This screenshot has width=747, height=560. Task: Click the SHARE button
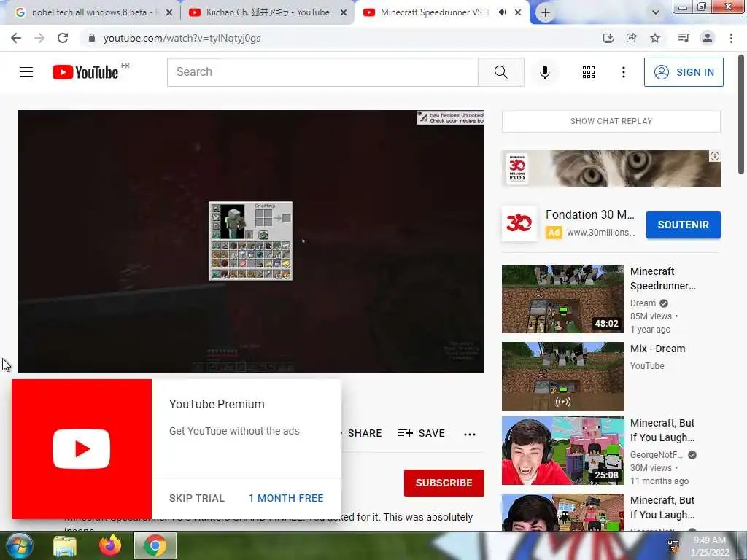tap(364, 433)
